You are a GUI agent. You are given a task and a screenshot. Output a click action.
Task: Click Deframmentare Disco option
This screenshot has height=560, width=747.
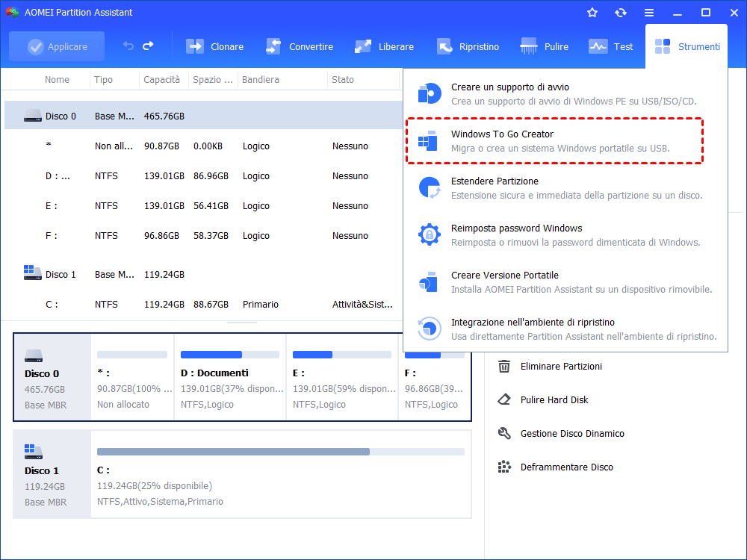point(566,467)
